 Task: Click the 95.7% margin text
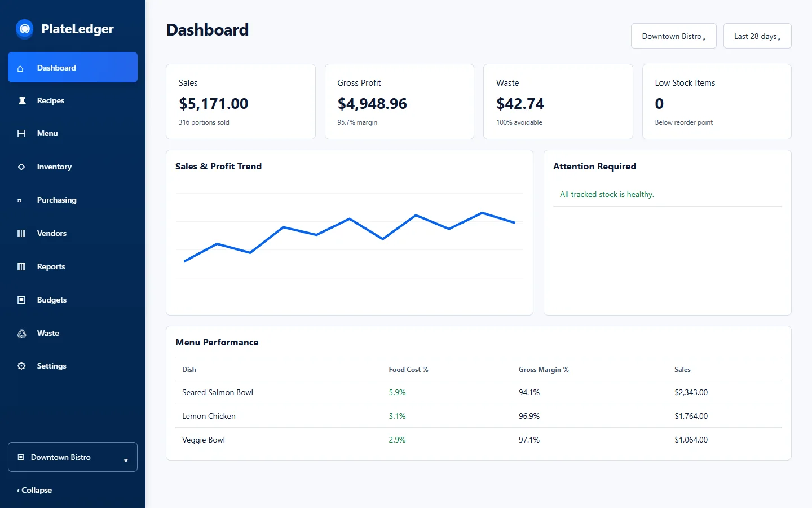[x=358, y=122]
